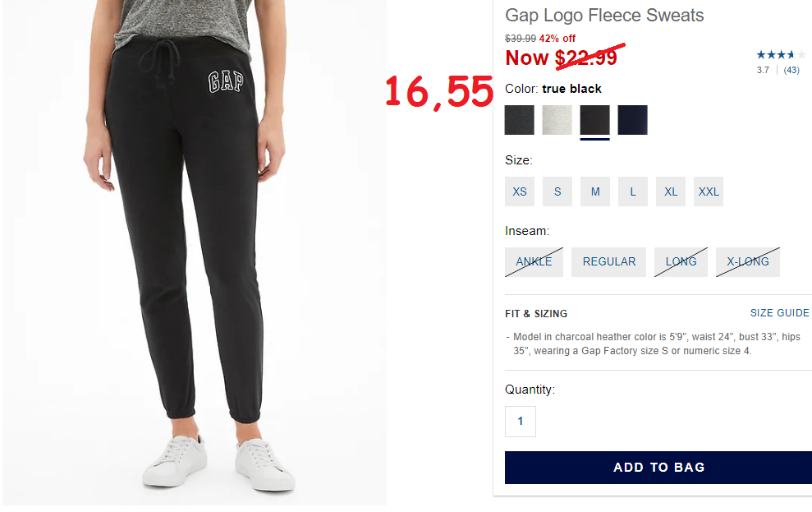Select the unavailable X-LONG inseam option
The width and height of the screenshot is (812, 512).
tap(748, 261)
